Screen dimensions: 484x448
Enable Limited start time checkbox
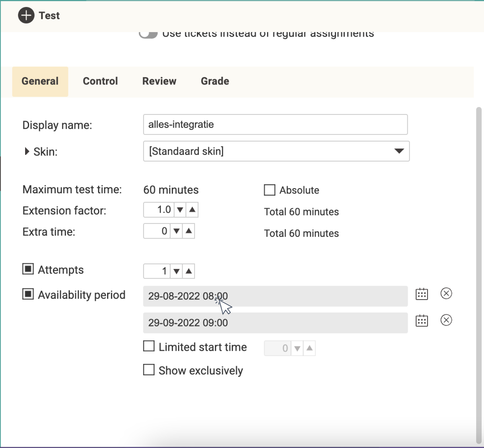(x=149, y=346)
